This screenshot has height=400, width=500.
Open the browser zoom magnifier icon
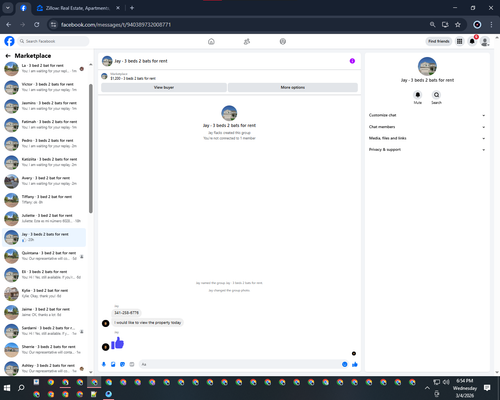coord(432,25)
